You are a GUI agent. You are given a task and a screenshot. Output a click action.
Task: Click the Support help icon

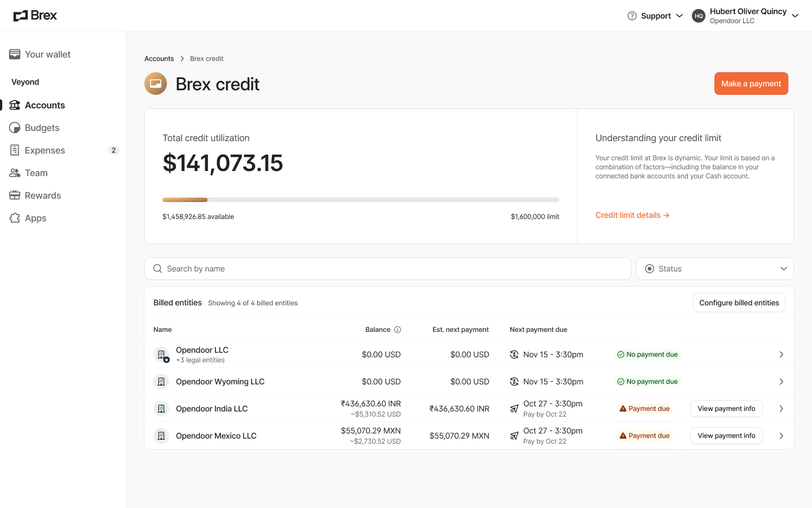632,16
